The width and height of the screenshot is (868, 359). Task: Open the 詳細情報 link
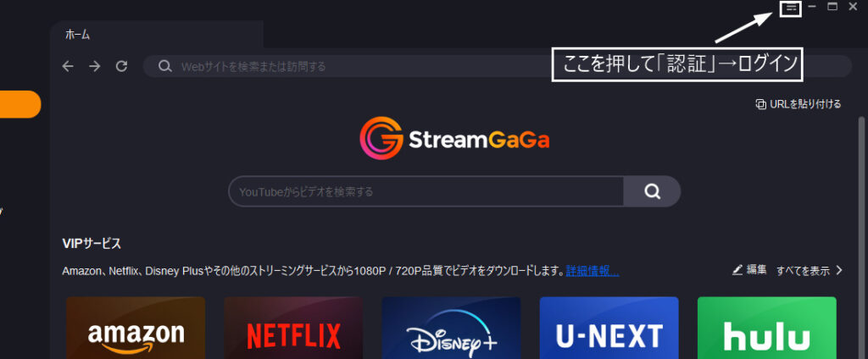(x=593, y=271)
